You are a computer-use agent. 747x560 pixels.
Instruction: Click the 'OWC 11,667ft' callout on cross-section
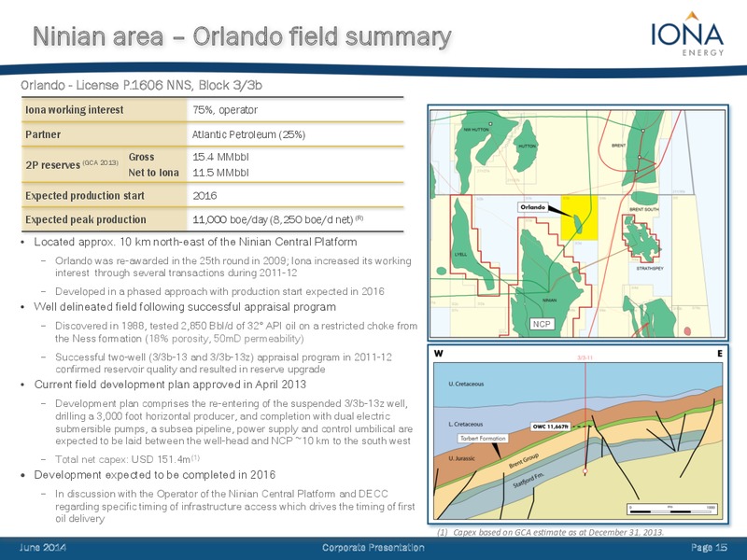tap(550, 427)
